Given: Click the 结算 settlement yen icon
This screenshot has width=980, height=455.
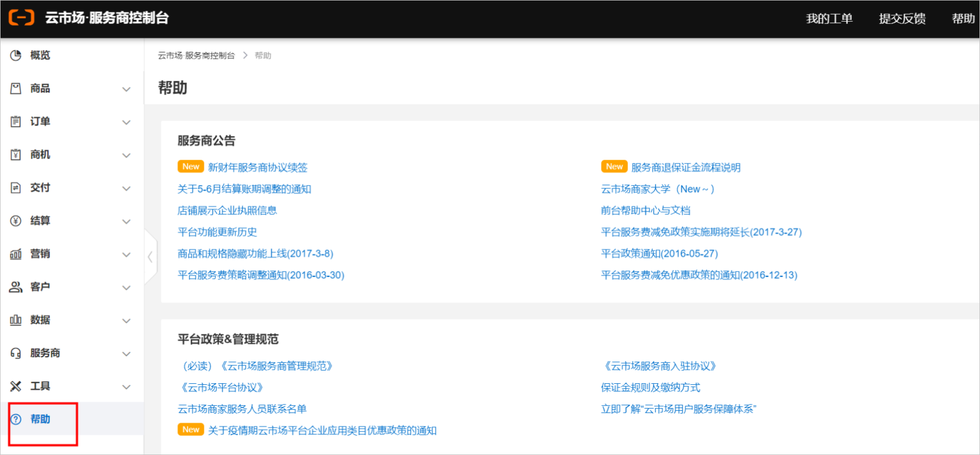Looking at the screenshot, I should click(16, 221).
